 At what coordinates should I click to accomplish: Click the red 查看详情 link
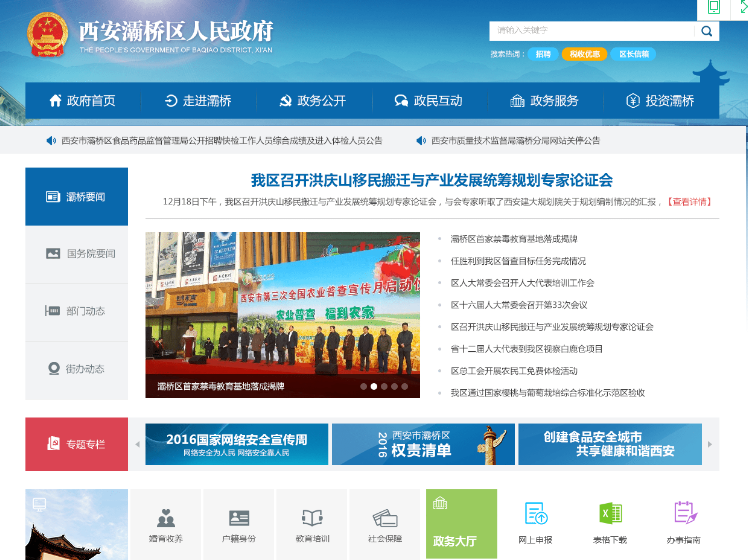pyautogui.click(x=692, y=202)
